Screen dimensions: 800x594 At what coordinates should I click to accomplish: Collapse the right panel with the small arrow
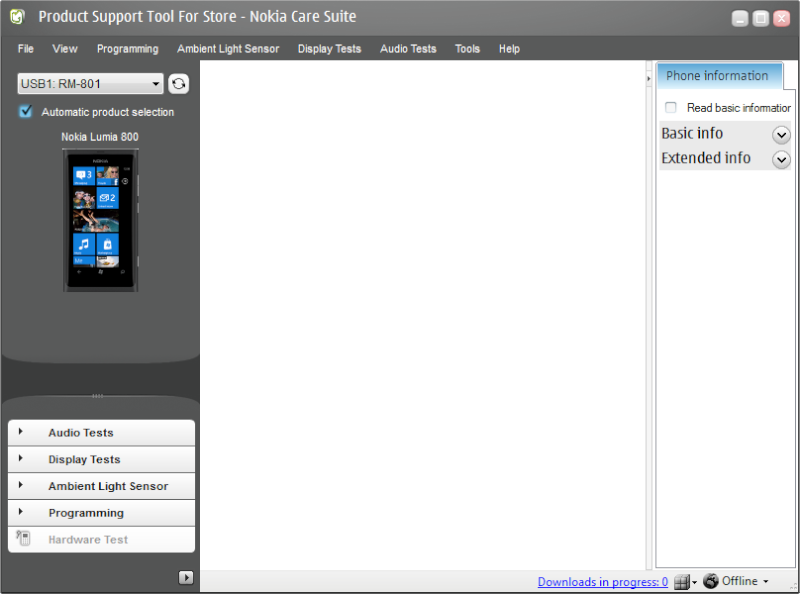click(x=648, y=79)
